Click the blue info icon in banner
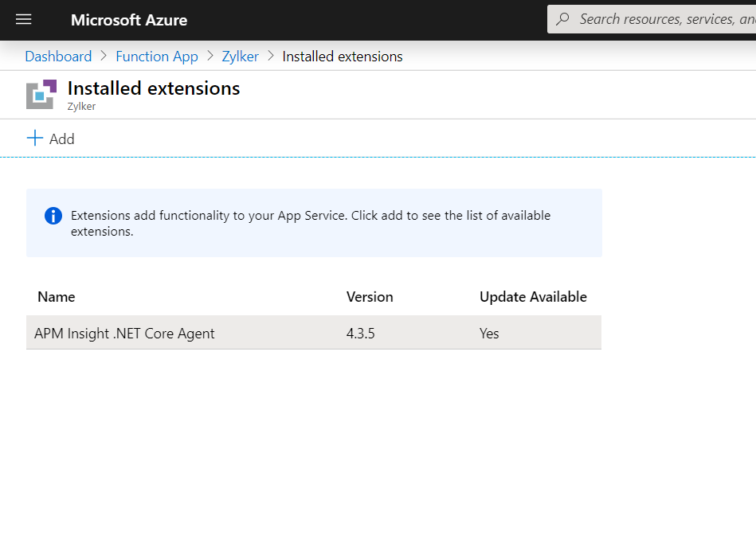 [53, 216]
